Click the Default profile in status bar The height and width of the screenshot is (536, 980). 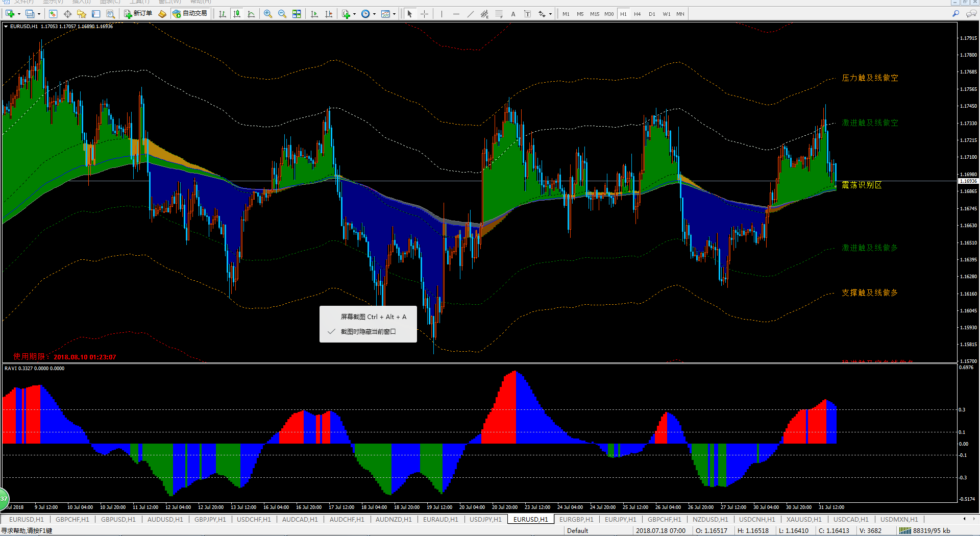tap(577, 531)
